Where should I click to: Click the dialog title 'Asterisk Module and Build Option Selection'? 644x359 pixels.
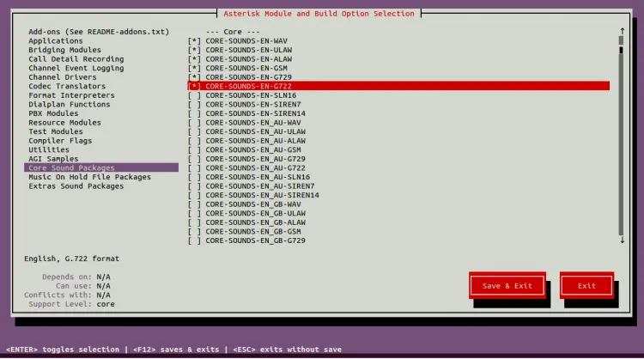point(319,14)
